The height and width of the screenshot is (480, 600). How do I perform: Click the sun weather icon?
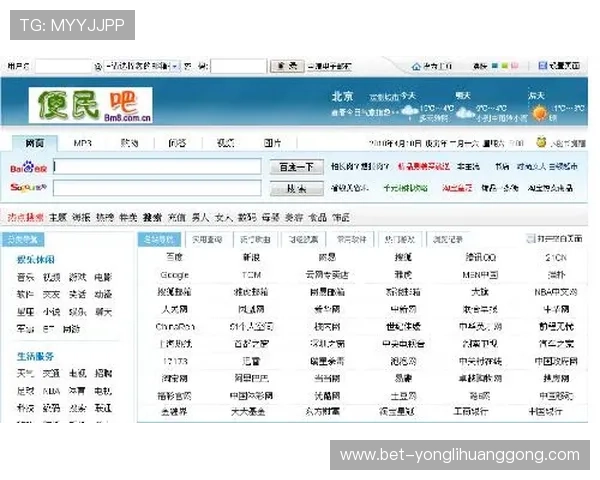[540, 114]
